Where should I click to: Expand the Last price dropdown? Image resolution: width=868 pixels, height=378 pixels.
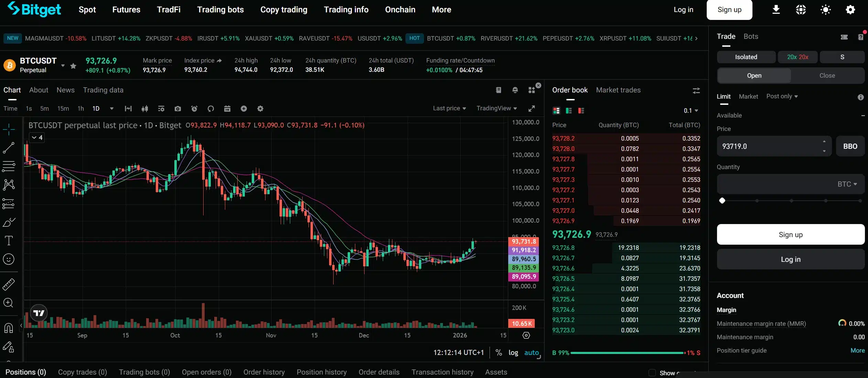click(449, 108)
